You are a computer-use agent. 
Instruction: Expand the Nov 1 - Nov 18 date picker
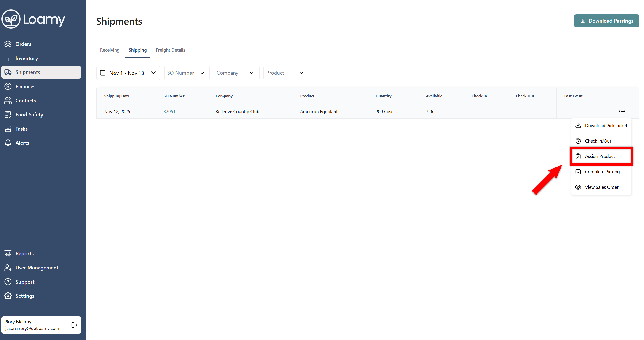point(128,73)
